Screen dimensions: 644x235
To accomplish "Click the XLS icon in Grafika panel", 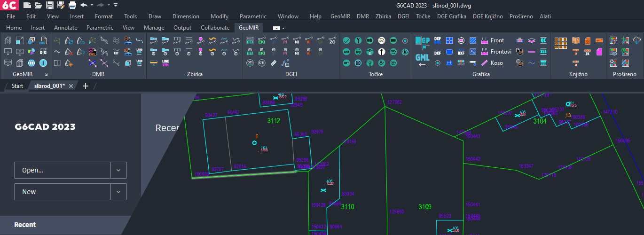I will (543, 51).
